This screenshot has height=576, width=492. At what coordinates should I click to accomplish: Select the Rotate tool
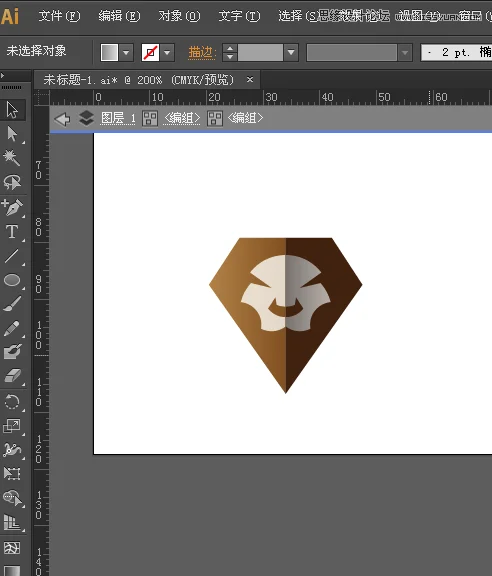point(12,402)
